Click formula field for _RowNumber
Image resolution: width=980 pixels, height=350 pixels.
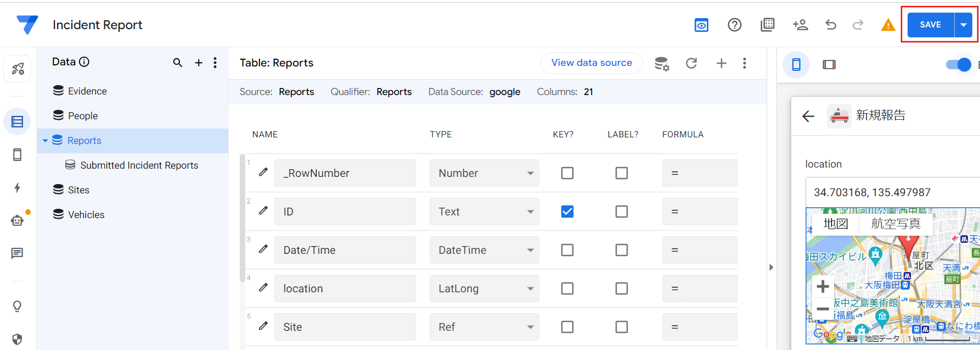[x=700, y=173]
